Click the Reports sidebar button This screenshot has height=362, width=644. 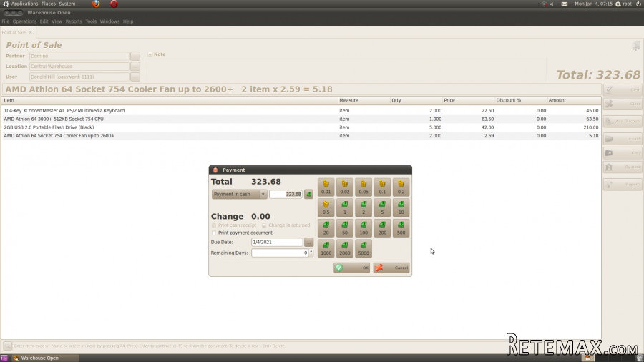[x=623, y=185]
